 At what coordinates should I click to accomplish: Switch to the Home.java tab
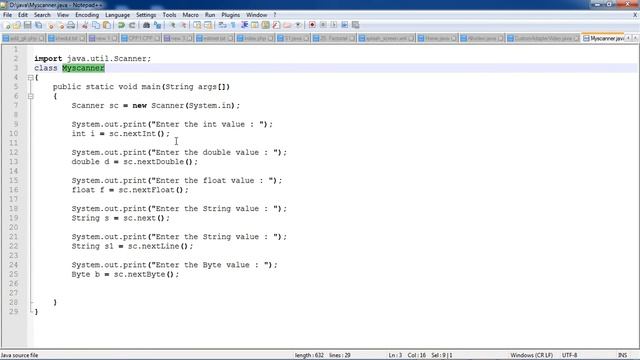pos(437,38)
